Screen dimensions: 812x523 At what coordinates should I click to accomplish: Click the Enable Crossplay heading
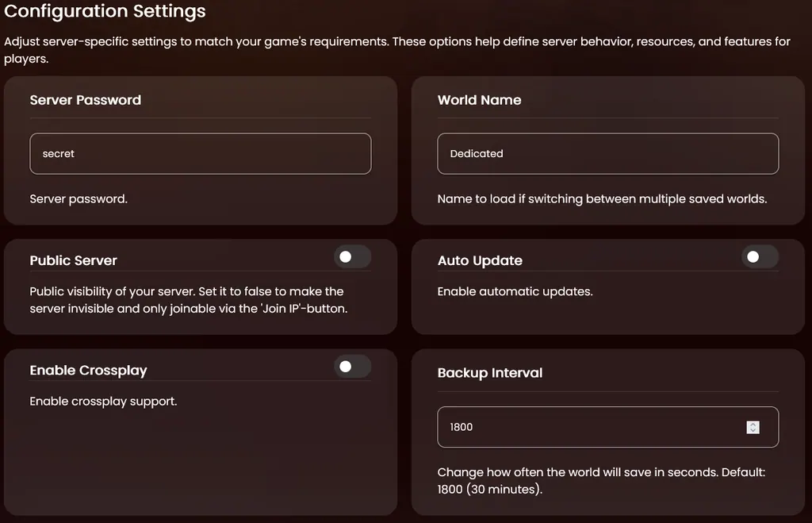click(89, 370)
